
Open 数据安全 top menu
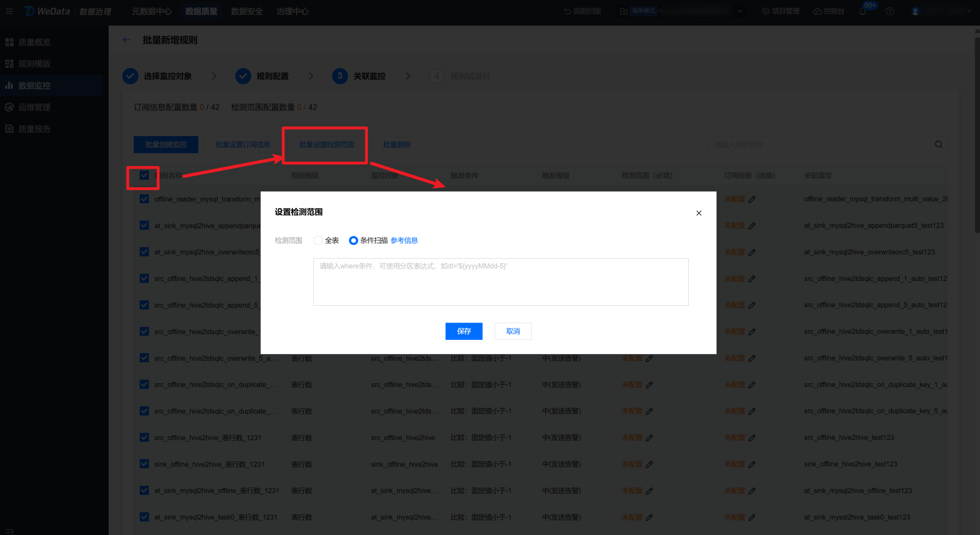247,12
